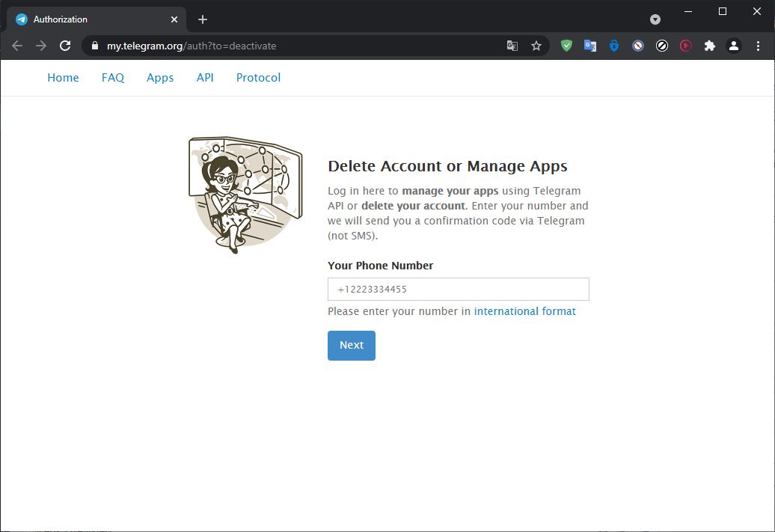Click the blue shield privacy extension icon

614,46
